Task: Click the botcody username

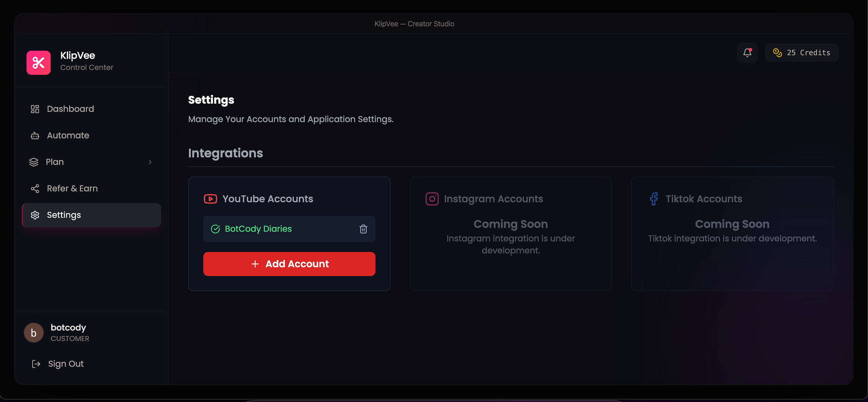Action: [x=68, y=327]
